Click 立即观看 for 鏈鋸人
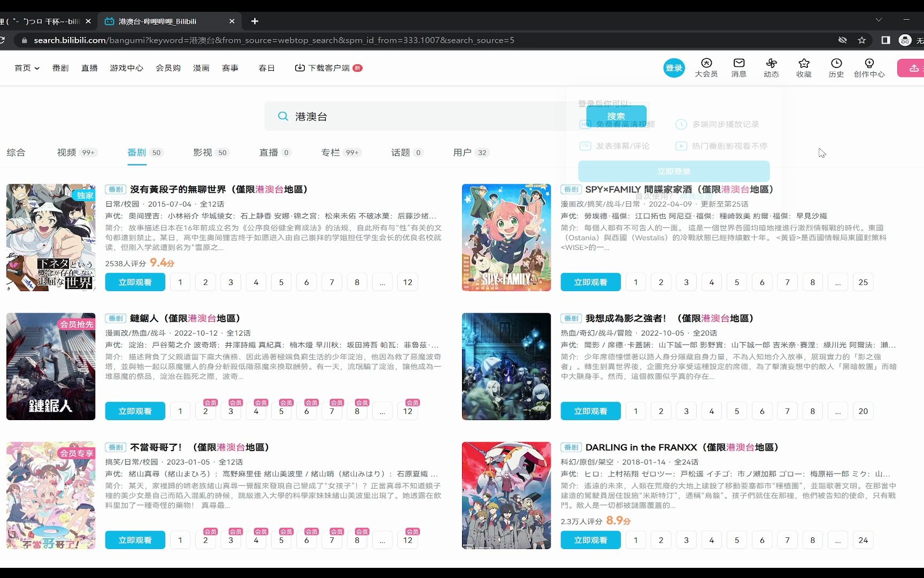 tap(135, 411)
